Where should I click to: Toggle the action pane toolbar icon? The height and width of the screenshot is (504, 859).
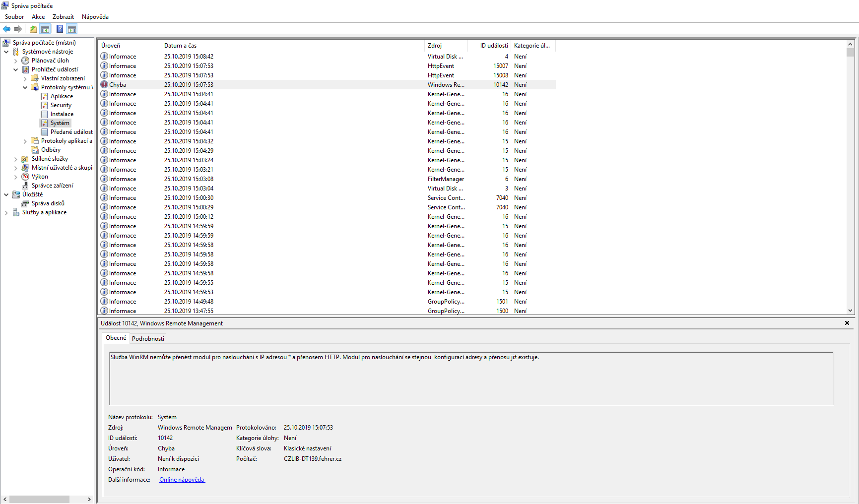72,29
